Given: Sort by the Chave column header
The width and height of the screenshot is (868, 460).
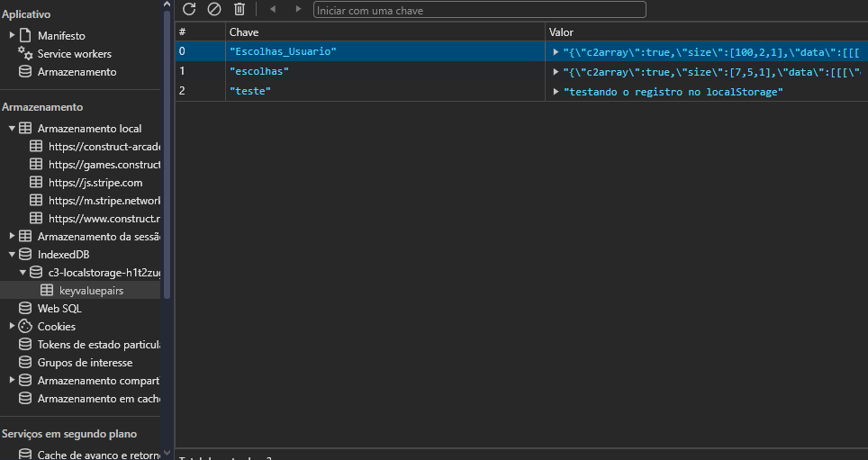Looking at the screenshot, I should coord(385,32).
